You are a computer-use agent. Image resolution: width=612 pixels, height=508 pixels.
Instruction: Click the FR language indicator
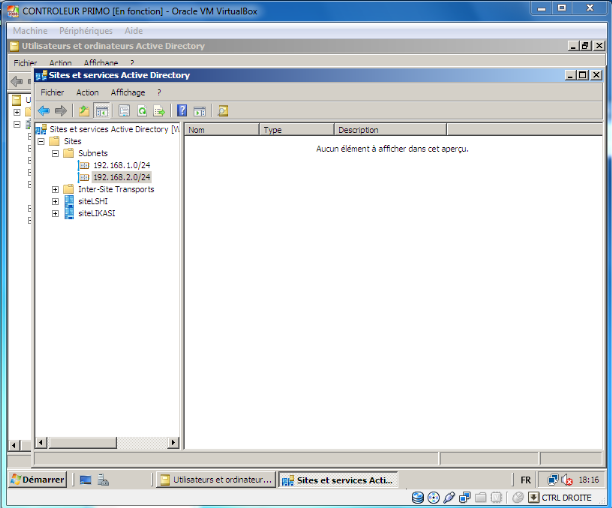525,480
